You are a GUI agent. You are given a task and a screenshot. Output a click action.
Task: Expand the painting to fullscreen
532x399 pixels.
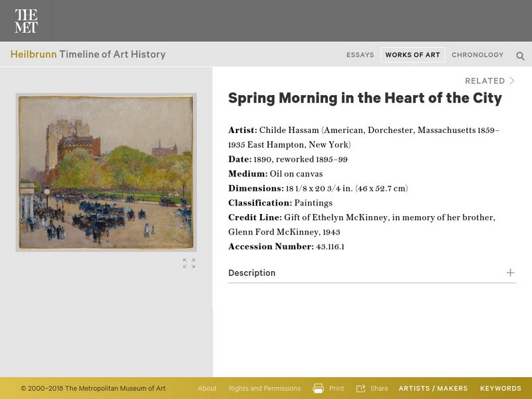point(189,263)
